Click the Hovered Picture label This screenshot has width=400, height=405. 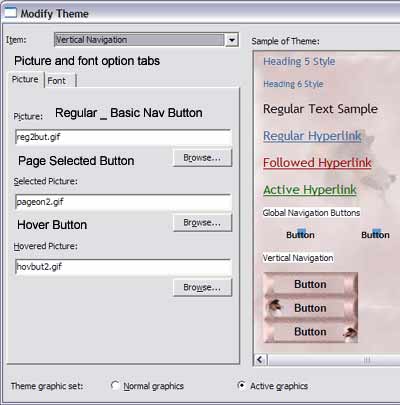[45, 246]
